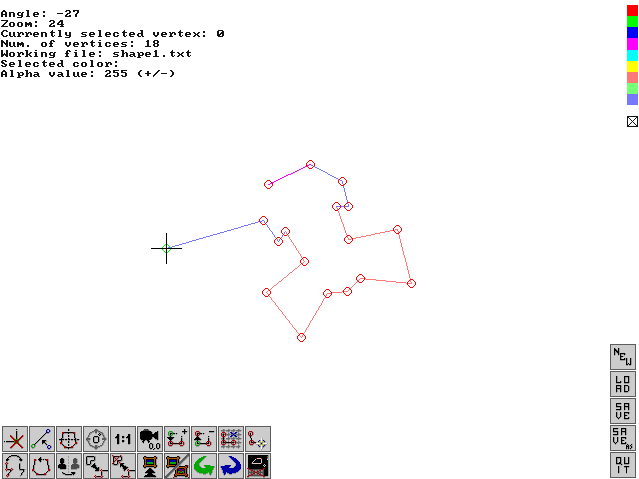Toggle the crossed box below color palette

coord(632,122)
